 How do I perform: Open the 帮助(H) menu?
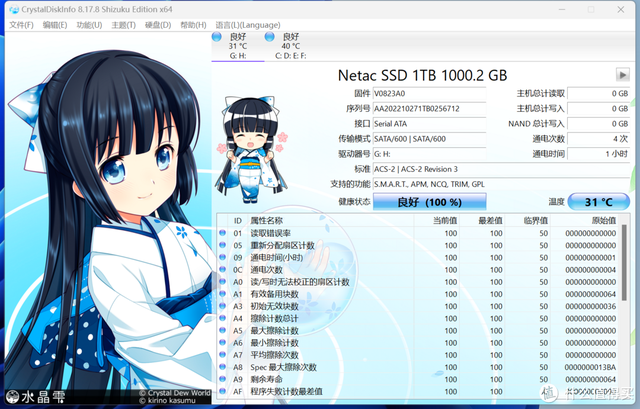tap(193, 25)
